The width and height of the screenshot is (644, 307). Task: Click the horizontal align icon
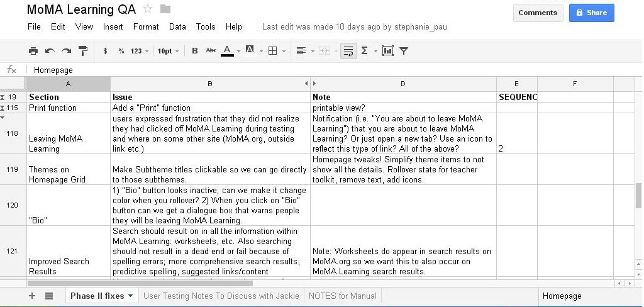click(301, 51)
